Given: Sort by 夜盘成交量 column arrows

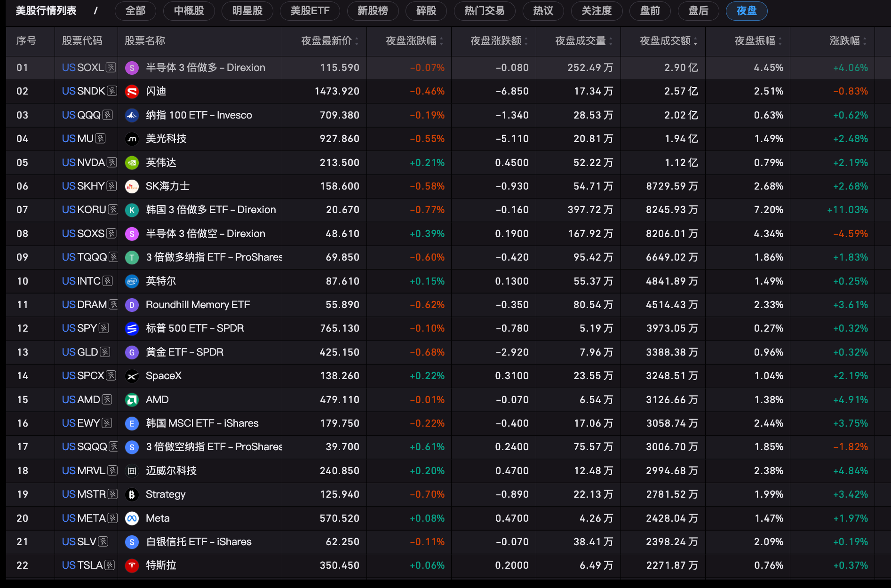Looking at the screenshot, I should (611, 41).
